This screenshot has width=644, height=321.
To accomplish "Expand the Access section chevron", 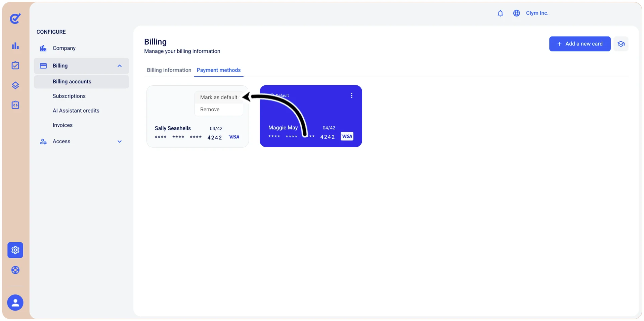I will [120, 142].
